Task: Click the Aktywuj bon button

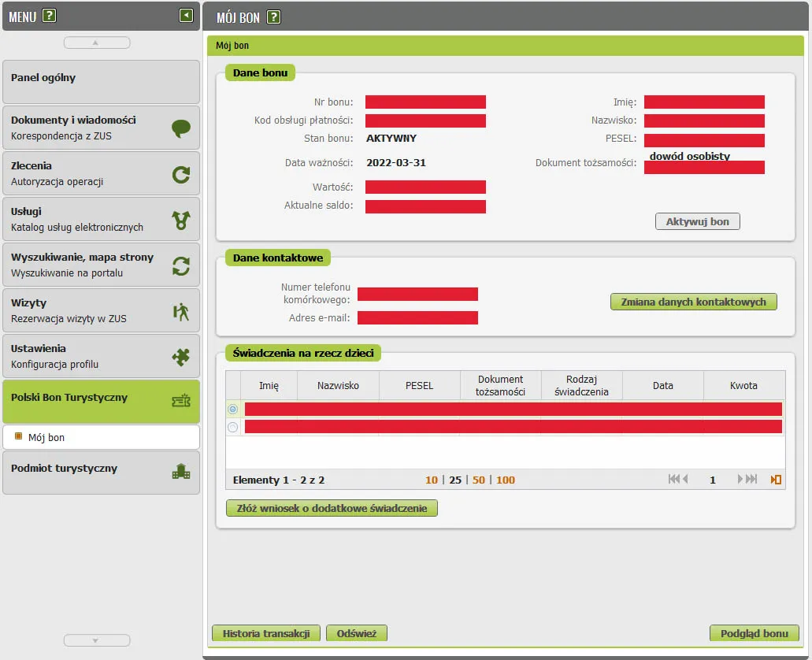Action: pos(697,222)
